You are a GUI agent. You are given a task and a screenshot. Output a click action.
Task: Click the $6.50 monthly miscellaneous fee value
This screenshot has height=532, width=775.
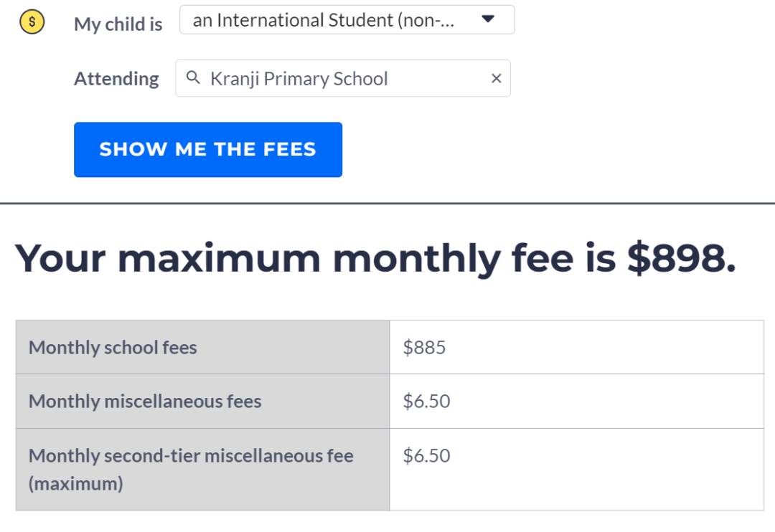pyautogui.click(x=426, y=402)
